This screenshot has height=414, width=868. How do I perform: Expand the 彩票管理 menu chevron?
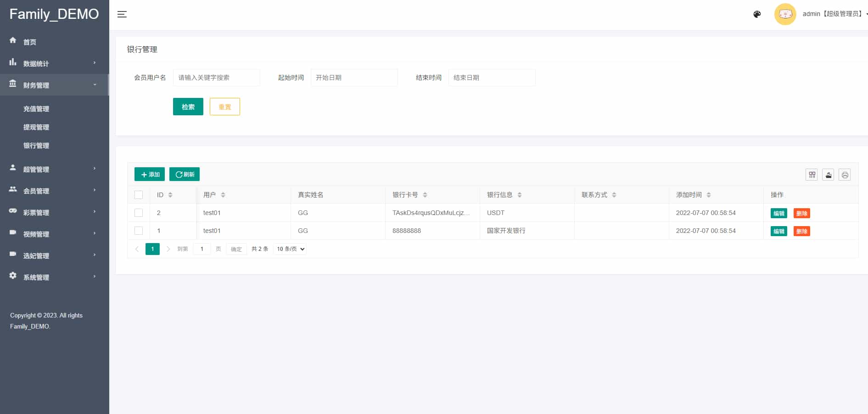(95, 211)
